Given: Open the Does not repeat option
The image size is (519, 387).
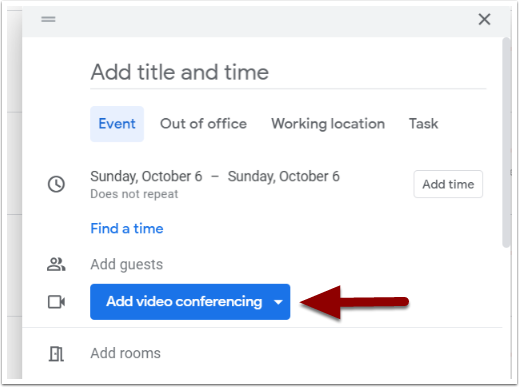Looking at the screenshot, I should tap(134, 194).
